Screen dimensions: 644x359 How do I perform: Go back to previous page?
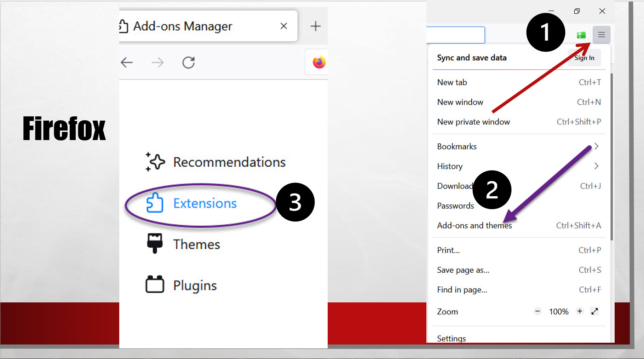tap(127, 63)
